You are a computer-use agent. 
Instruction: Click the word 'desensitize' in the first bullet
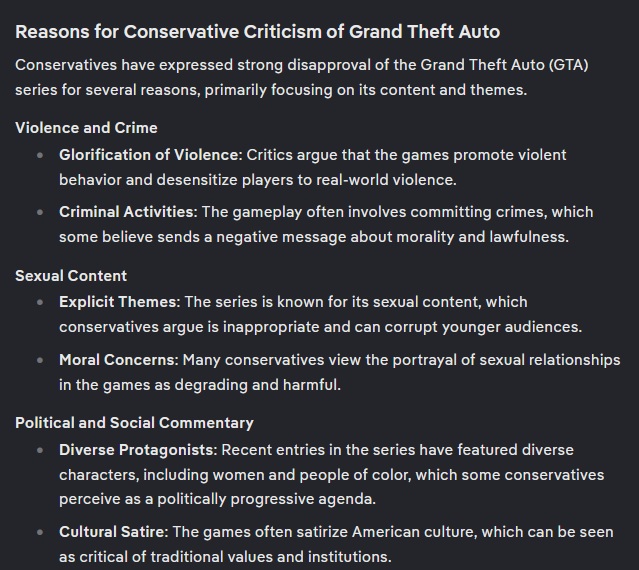click(197, 180)
